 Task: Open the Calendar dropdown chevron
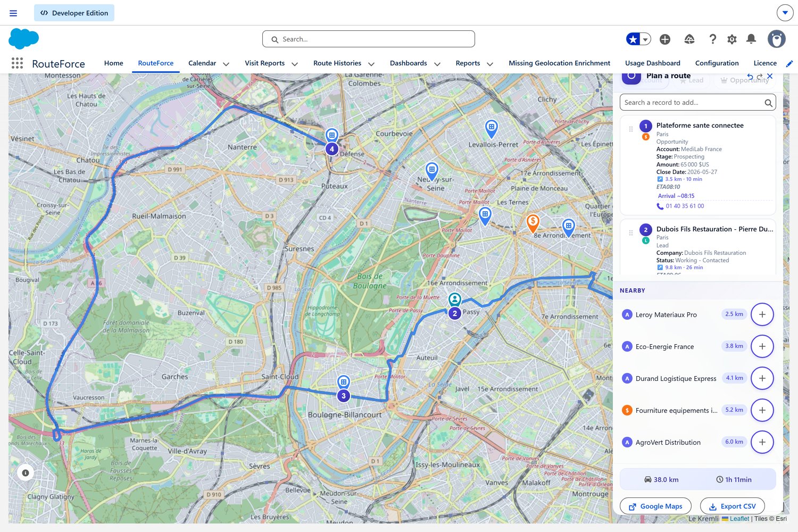point(226,63)
